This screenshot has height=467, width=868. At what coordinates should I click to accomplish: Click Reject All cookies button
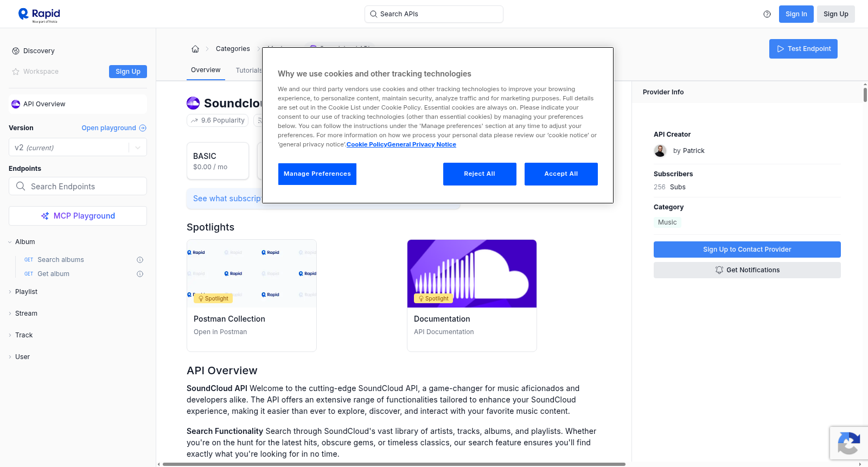(480, 174)
